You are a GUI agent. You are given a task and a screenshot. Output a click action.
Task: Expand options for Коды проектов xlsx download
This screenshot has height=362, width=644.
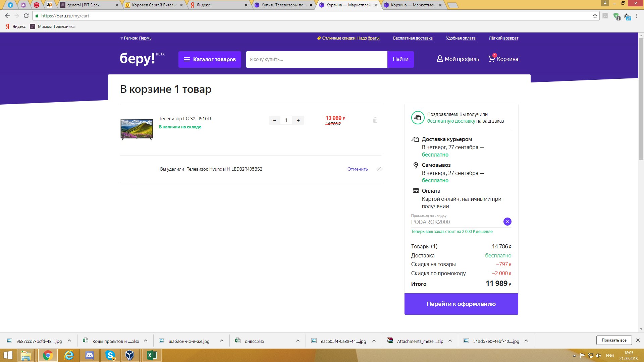146,341
